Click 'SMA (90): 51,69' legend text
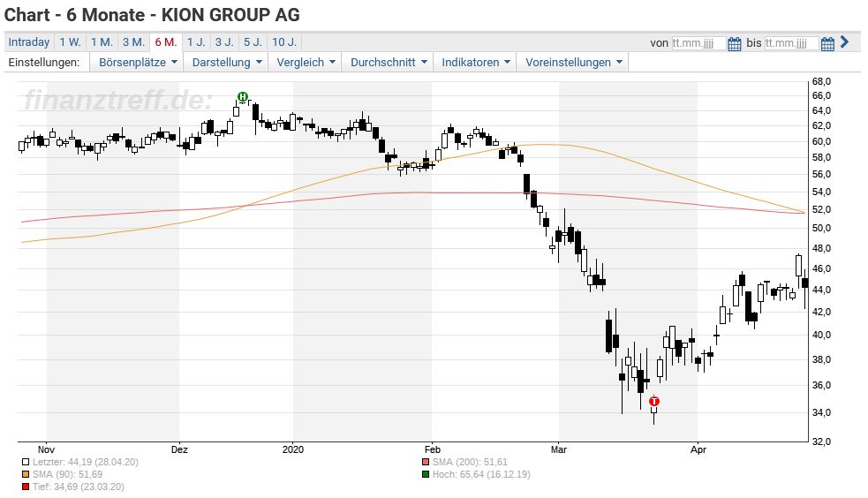The width and height of the screenshot is (868, 498). 67,474
